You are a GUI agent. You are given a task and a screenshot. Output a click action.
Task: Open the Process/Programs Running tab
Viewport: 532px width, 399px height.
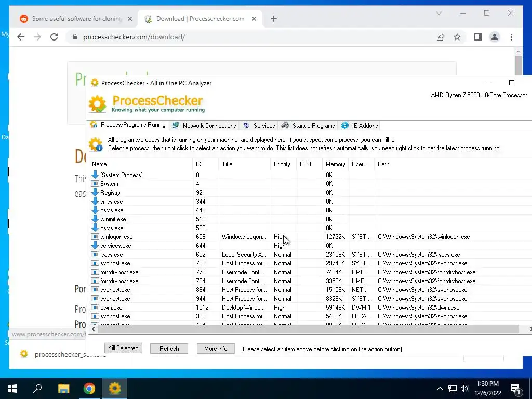click(128, 125)
